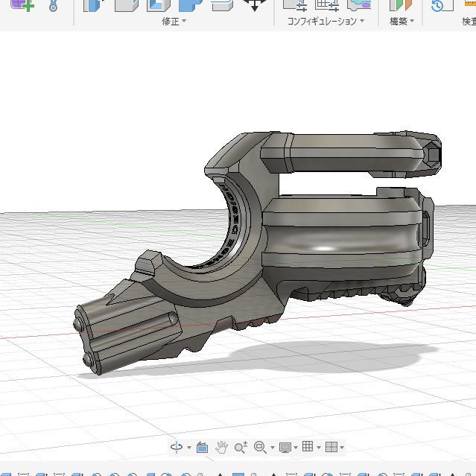Open the コンフィギュレーション menu

tap(326, 22)
